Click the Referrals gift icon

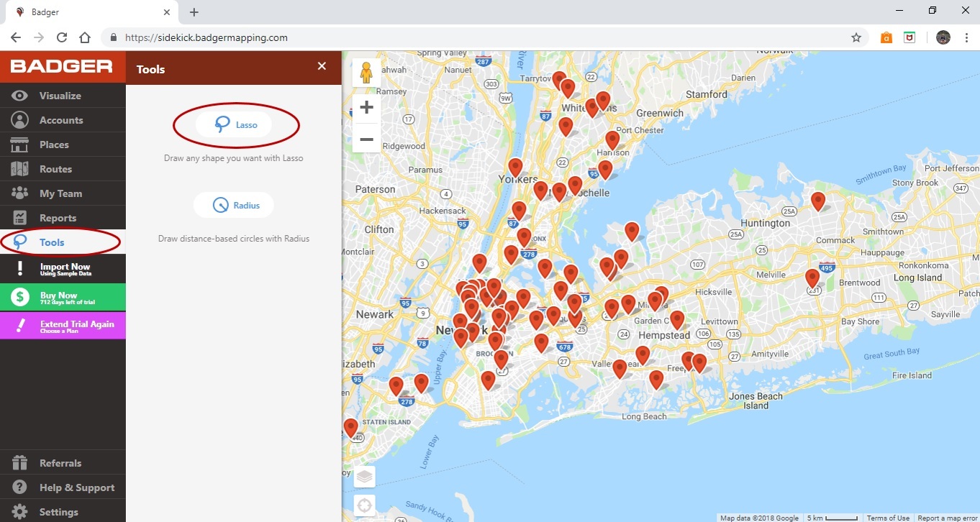(x=20, y=463)
